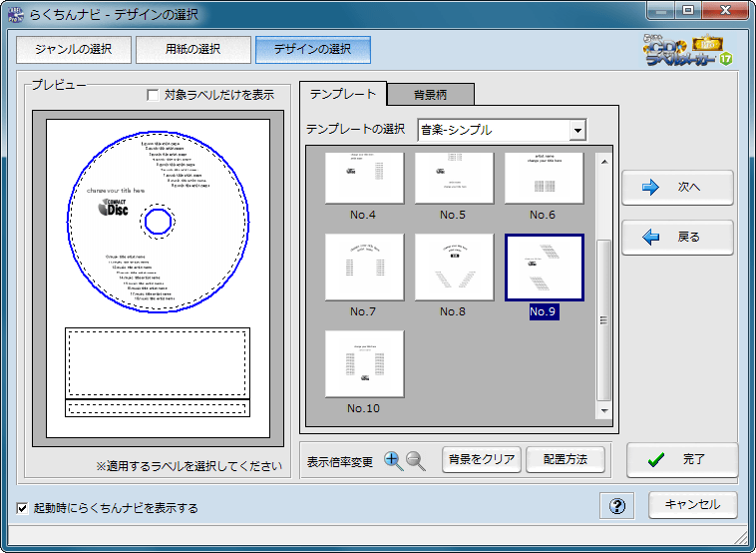Select the CD disc label in preview

pyautogui.click(x=159, y=222)
